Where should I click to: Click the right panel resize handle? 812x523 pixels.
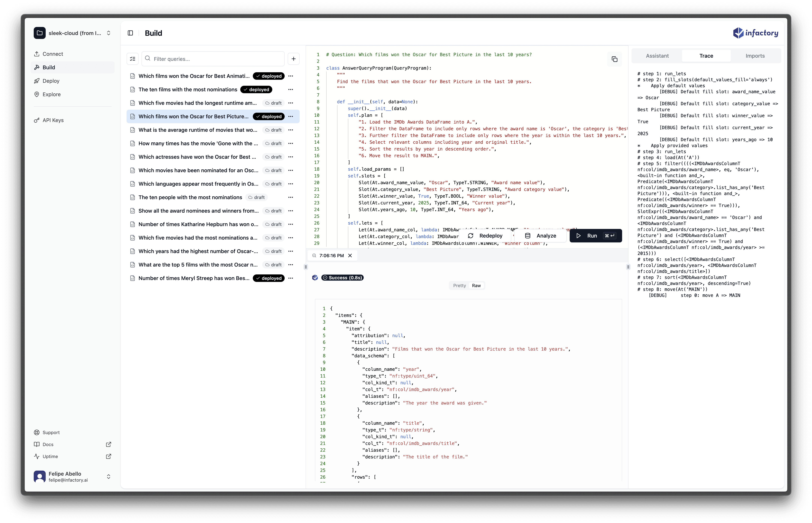(x=628, y=267)
